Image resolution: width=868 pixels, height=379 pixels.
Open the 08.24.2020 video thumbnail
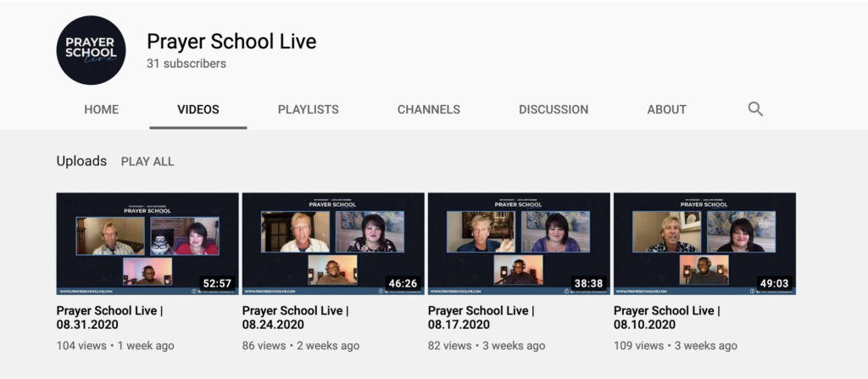click(x=333, y=244)
